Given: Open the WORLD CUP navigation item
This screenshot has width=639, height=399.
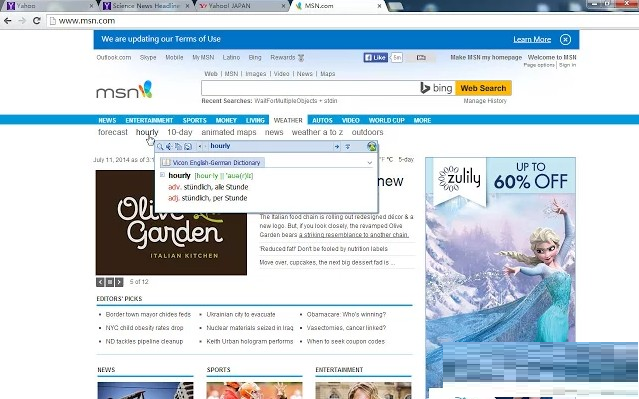Looking at the screenshot, I should coord(386,120).
